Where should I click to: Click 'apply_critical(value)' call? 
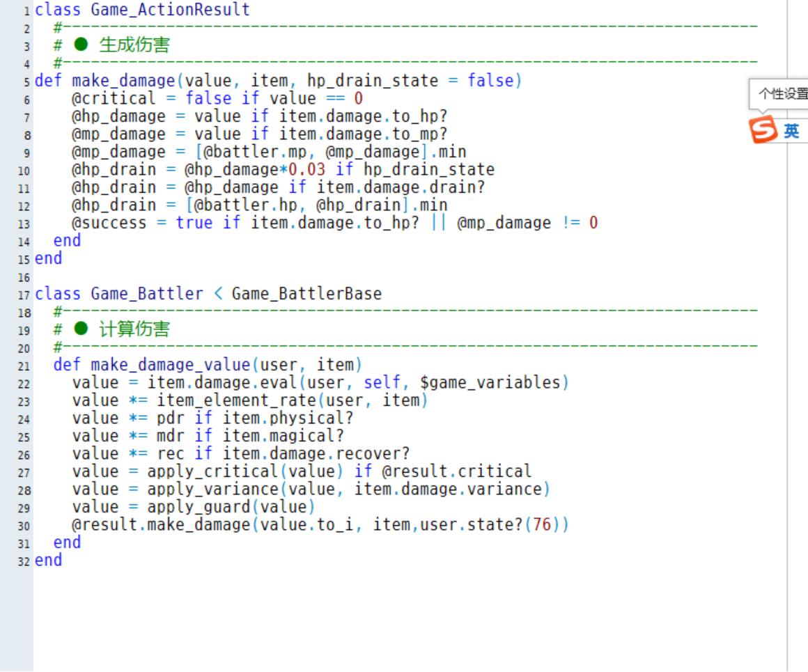(245, 471)
